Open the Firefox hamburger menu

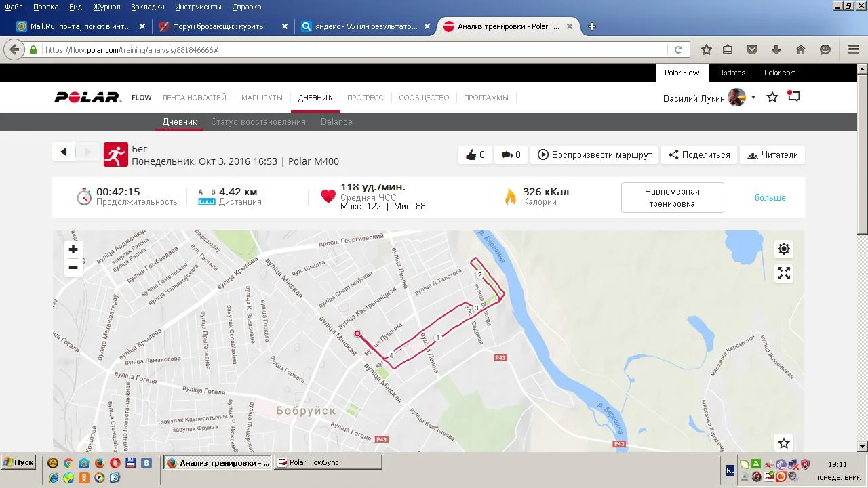click(x=854, y=49)
